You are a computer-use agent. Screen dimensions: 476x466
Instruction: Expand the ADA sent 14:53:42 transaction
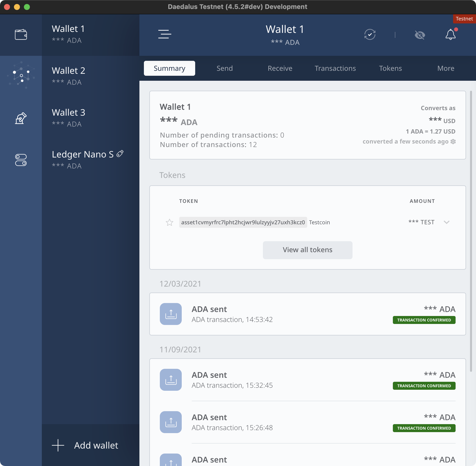(x=308, y=314)
